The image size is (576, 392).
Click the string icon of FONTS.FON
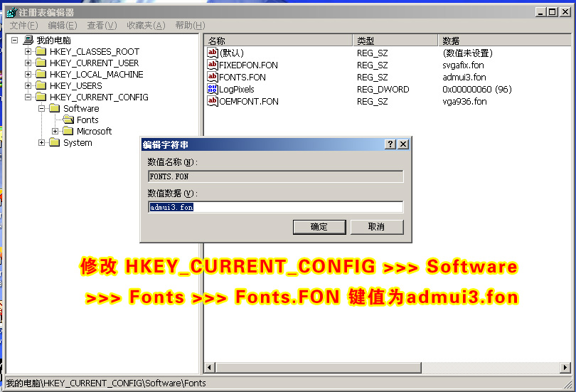point(213,77)
